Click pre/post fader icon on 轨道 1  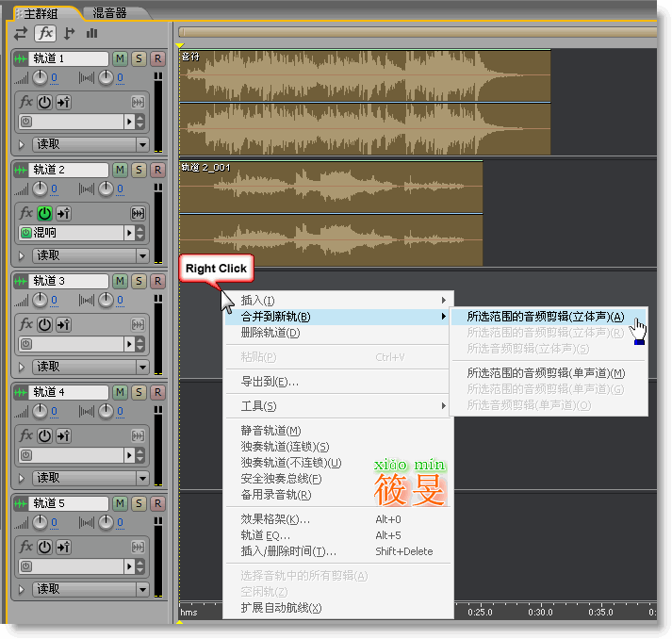tap(62, 102)
